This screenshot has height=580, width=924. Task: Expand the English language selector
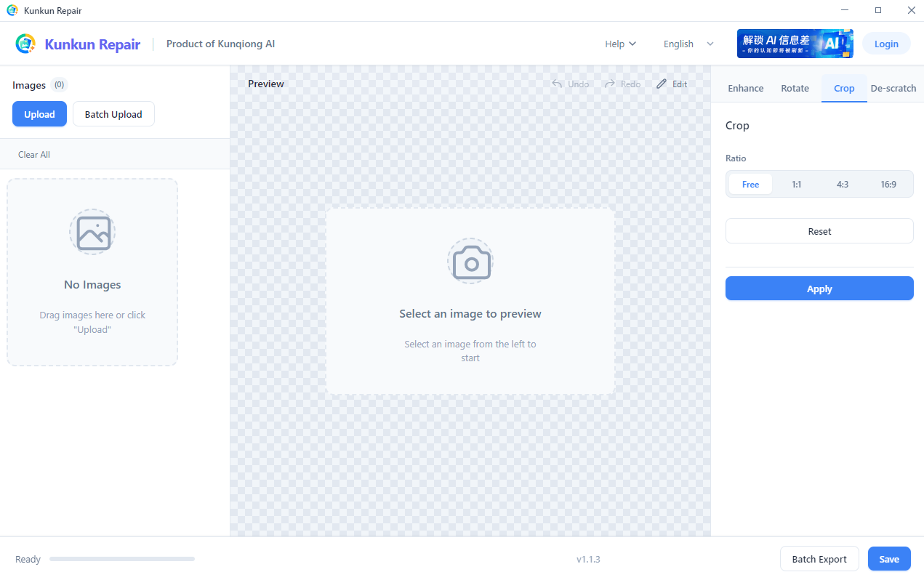pos(688,44)
